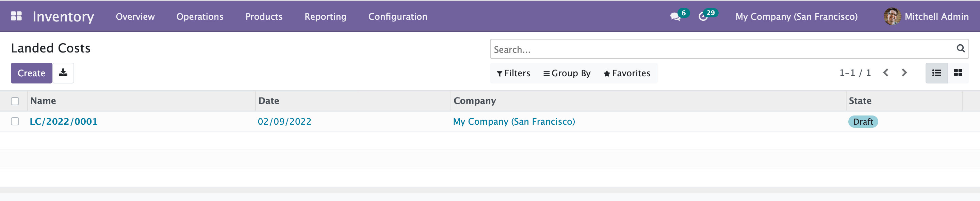Open the Operations menu
980x201 pixels.
pos(200,16)
